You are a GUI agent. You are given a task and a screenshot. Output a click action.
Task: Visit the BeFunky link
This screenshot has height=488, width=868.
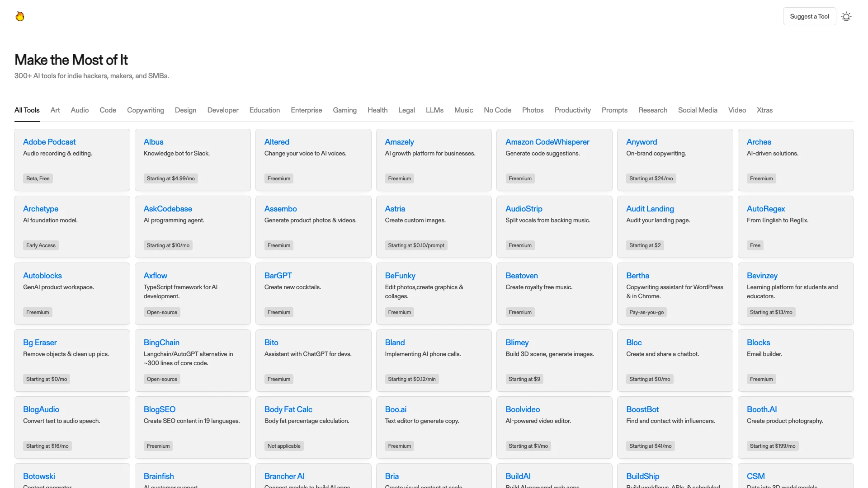[x=400, y=276]
